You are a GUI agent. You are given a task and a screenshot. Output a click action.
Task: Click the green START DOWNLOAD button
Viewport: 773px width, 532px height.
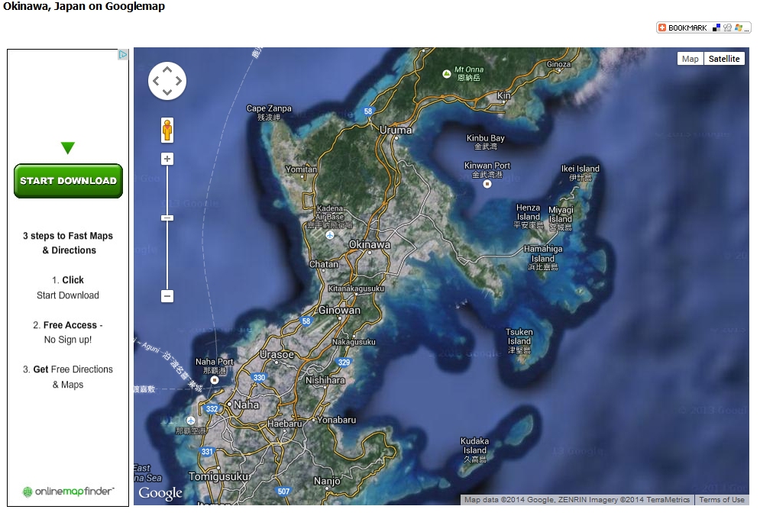point(68,181)
